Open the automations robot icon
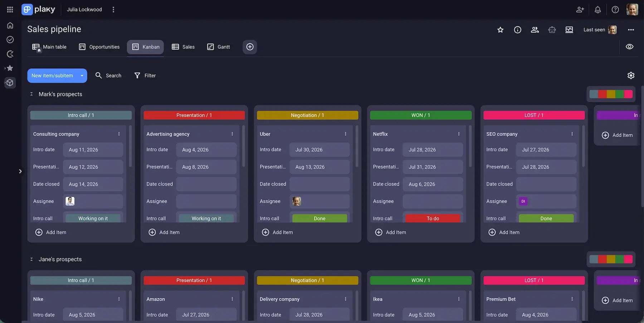The width and height of the screenshot is (644, 323). pos(552,30)
